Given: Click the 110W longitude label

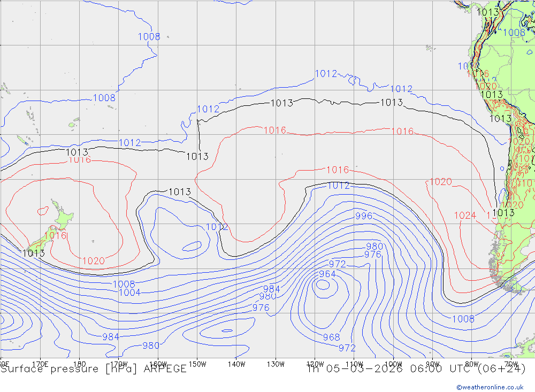Looking at the screenshot, I should pos(354,364).
